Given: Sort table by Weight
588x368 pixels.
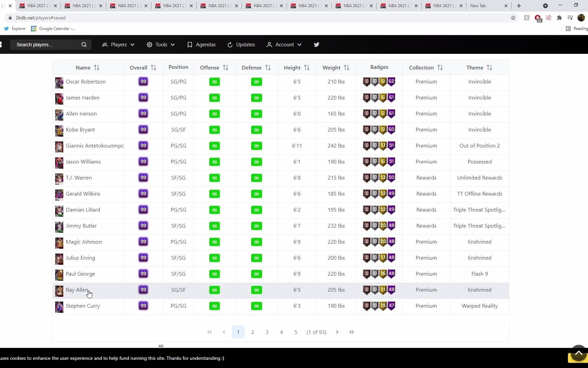Looking at the screenshot, I should (347, 67).
